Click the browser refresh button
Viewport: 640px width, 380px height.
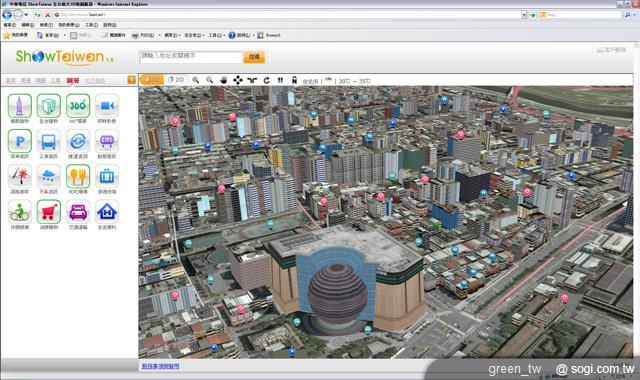click(x=38, y=15)
